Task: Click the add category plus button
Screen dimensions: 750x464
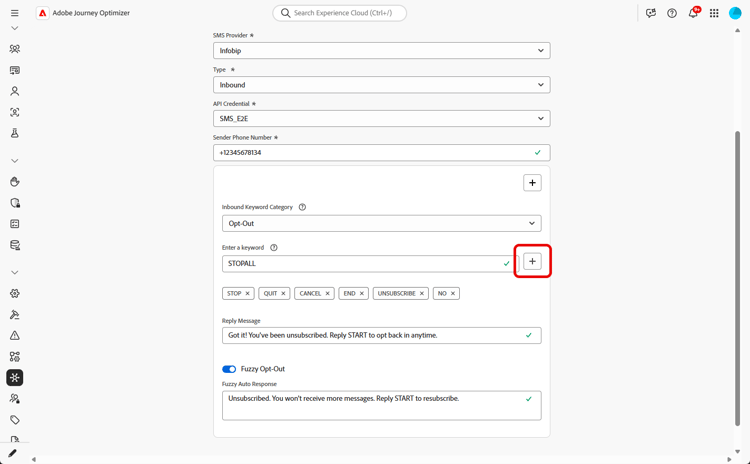Action: [x=532, y=183]
